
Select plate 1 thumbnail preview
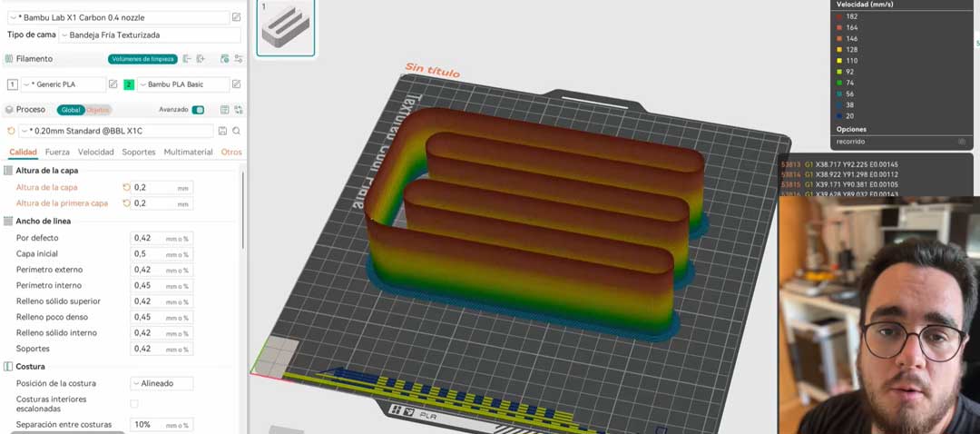point(285,27)
